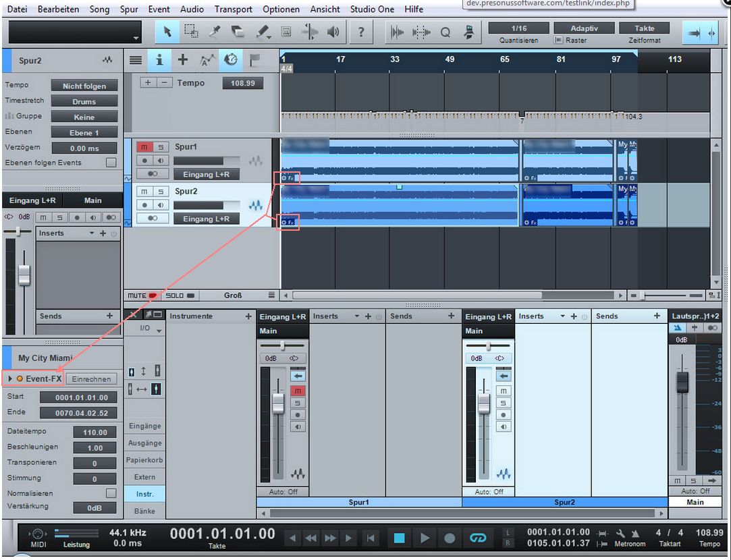Image resolution: width=731 pixels, height=560 pixels.
Task: Open the Bearbeiten menu
Action: click(58, 9)
